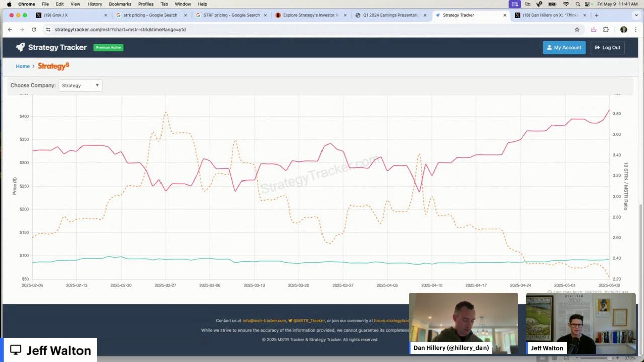Open a new browser tab
The image size is (644, 362).
(x=597, y=15)
